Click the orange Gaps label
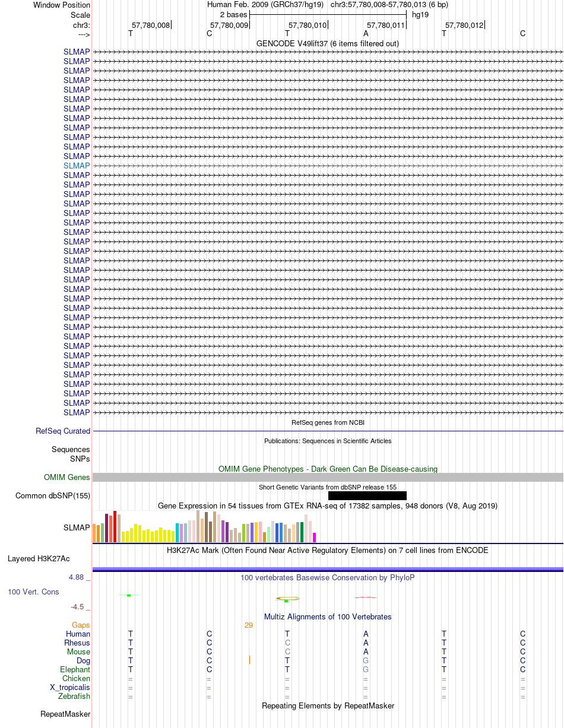564x728 pixels. 81,625
